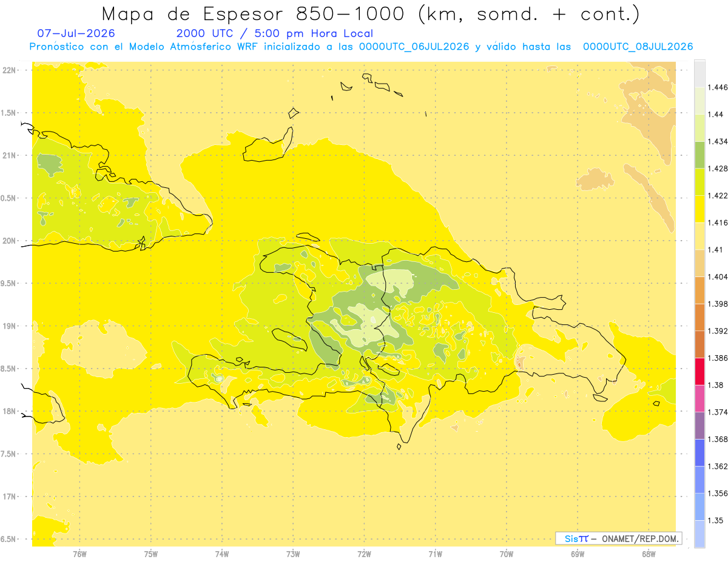Pick the orange legend swatch between 1.404 and 1.398

coord(699,290)
